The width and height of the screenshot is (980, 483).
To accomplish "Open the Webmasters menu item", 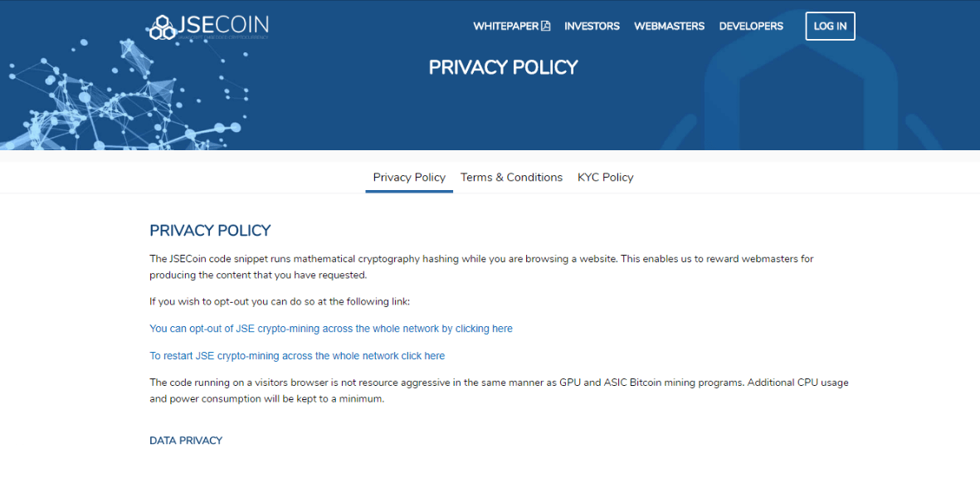I will tap(670, 27).
